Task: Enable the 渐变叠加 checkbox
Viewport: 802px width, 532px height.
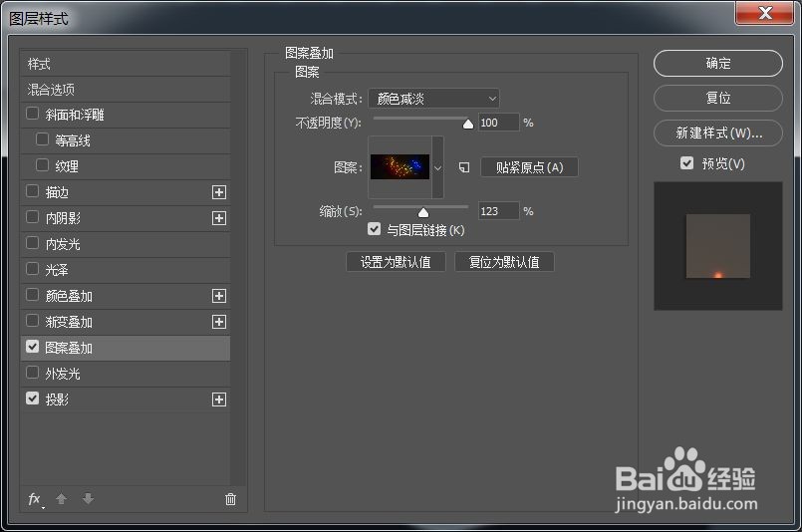Action: (32, 321)
